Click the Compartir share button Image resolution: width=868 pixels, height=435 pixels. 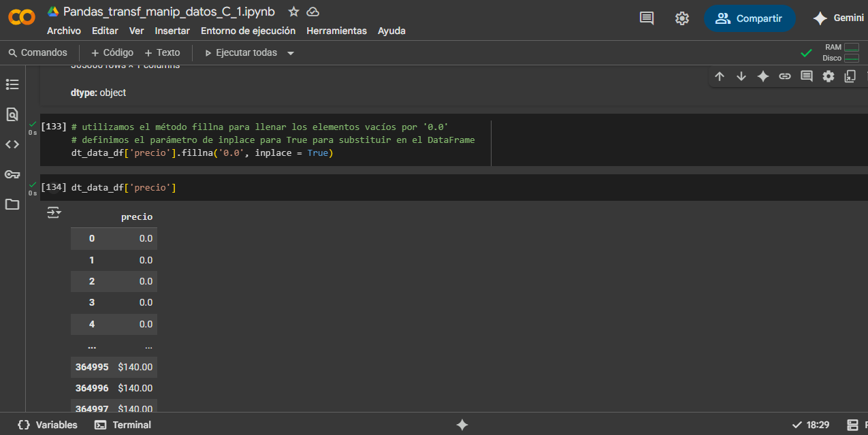coord(750,18)
